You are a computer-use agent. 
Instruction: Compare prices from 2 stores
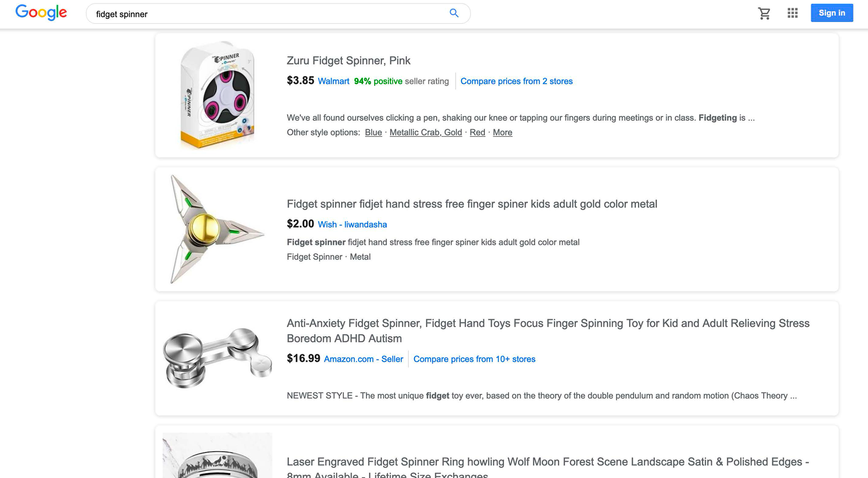point(516,81)
